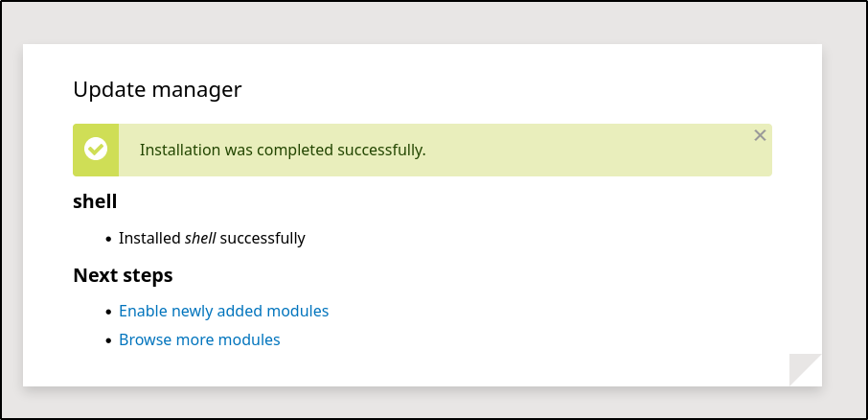Click bullet beside Installed shell successfully
868x420 pixels.
click(109, 239)
